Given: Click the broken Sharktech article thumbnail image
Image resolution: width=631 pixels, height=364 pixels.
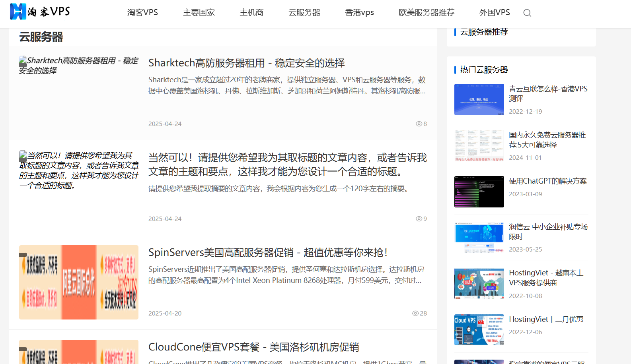Looking at the screenshot, I should pos(79,66).
